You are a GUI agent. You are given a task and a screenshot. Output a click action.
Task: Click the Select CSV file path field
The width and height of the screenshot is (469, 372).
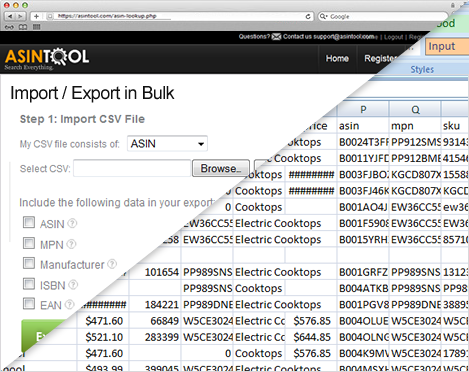(132, 168)
